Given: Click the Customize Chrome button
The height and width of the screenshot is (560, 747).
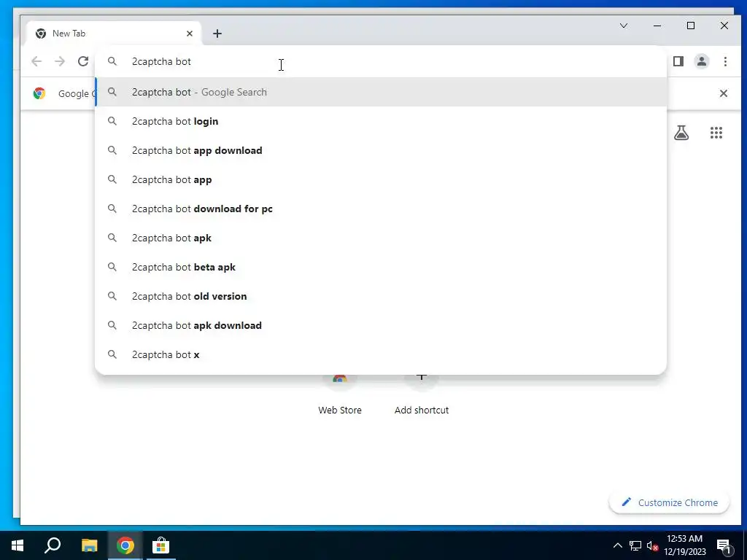Looking at the screenshot, I should pos(670,502).
